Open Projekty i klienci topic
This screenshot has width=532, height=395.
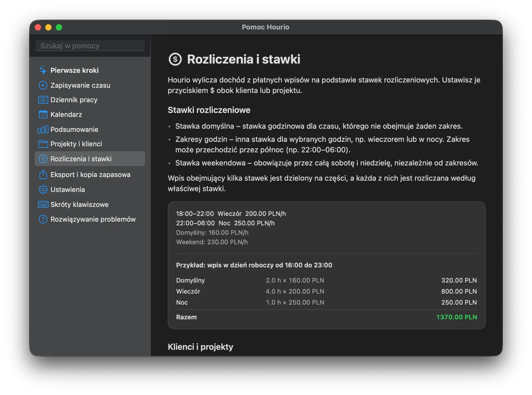coord(90,144)
